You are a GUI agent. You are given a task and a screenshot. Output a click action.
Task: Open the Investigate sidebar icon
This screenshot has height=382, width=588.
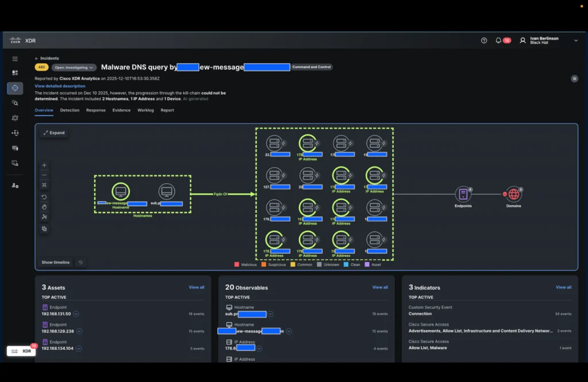(x=15, y=103)
